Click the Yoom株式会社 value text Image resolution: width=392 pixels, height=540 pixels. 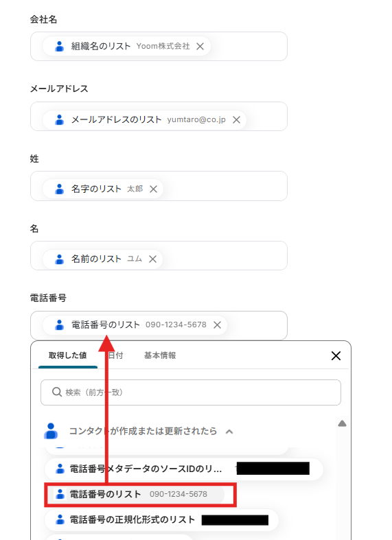click(163, 46)
